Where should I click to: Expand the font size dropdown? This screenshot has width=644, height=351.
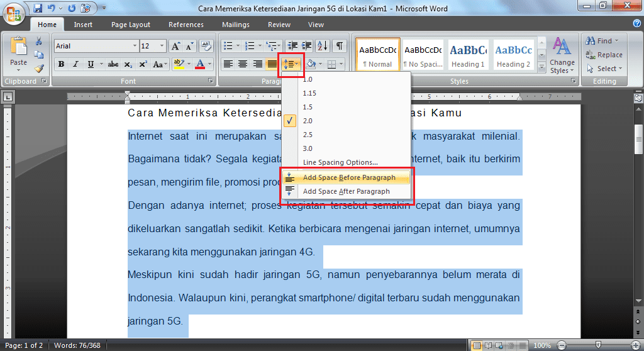point(163,46)
